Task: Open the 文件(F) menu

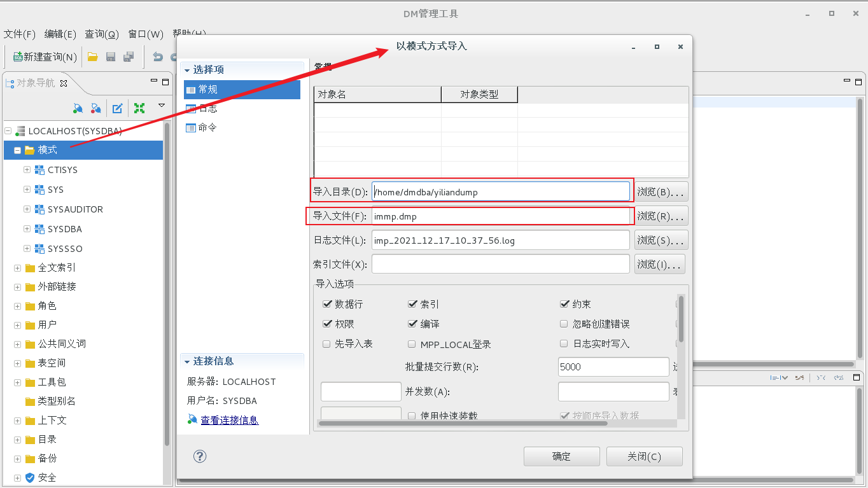Action: 20,34
